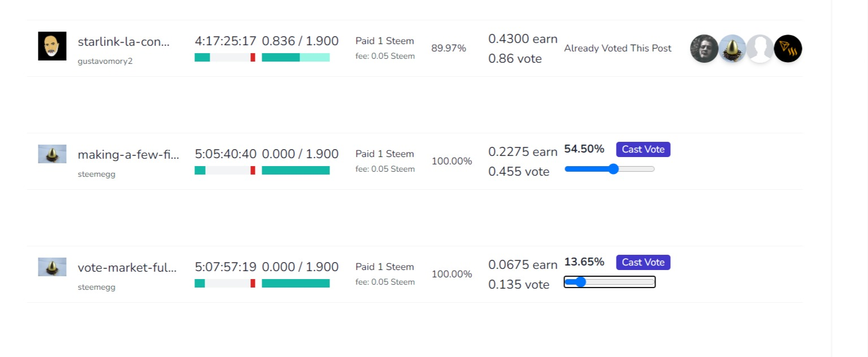Click the time-remaining bar under 4:17:25:17
Image resolution: width=868 pixels, height=357 pixels.
225,57
